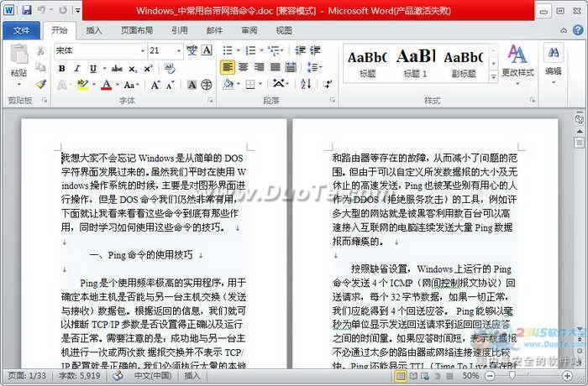
Task: Click the Format Painter brush icon
Action: click(x=40, y=84)
